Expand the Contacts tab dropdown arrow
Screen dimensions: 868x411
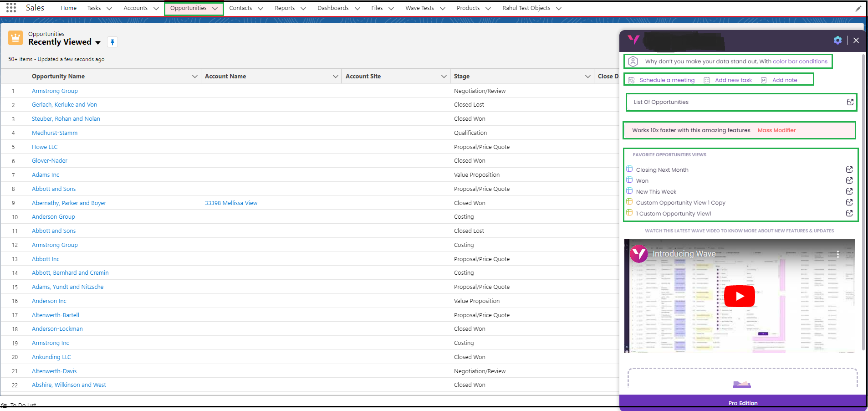coord(260,8)
